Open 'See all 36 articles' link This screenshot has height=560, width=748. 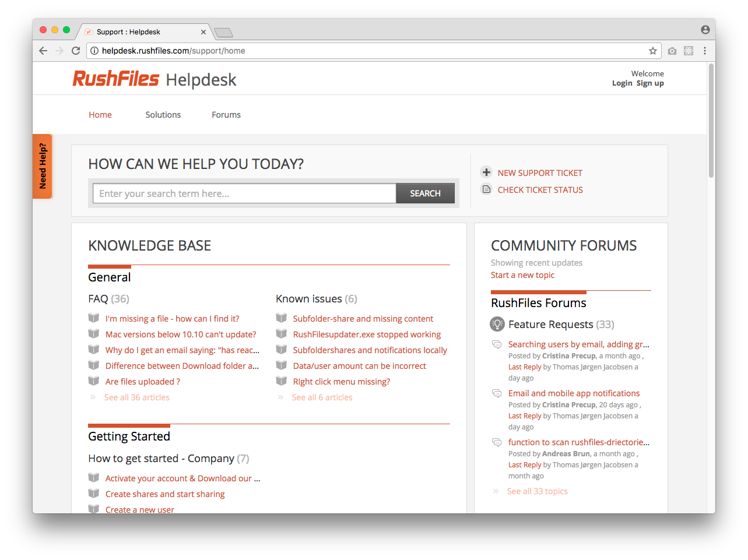137,397
